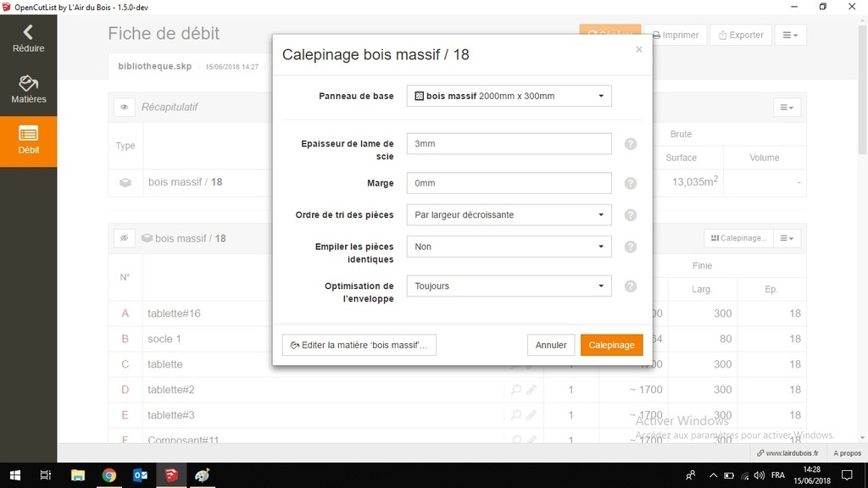This screenshot has width=868, height=488.
Task: Select part row D tablette#2
Action: pyautogui.click(x=457, y=390)
